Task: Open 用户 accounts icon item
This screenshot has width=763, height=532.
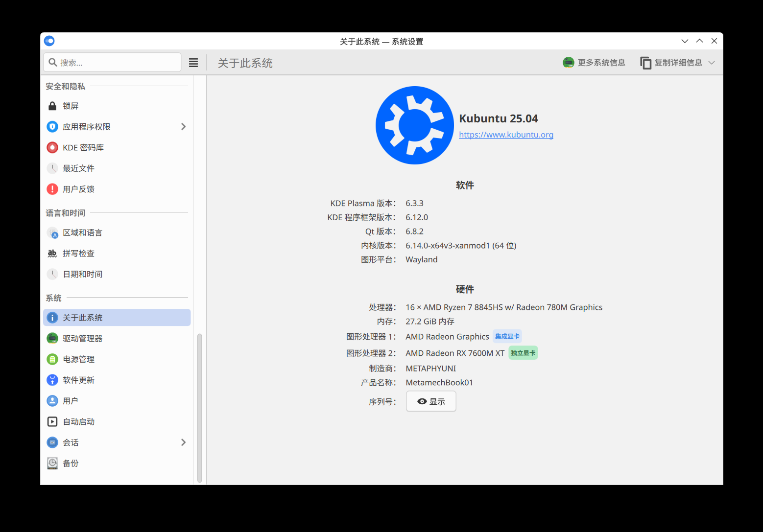Action: point(52,401)
